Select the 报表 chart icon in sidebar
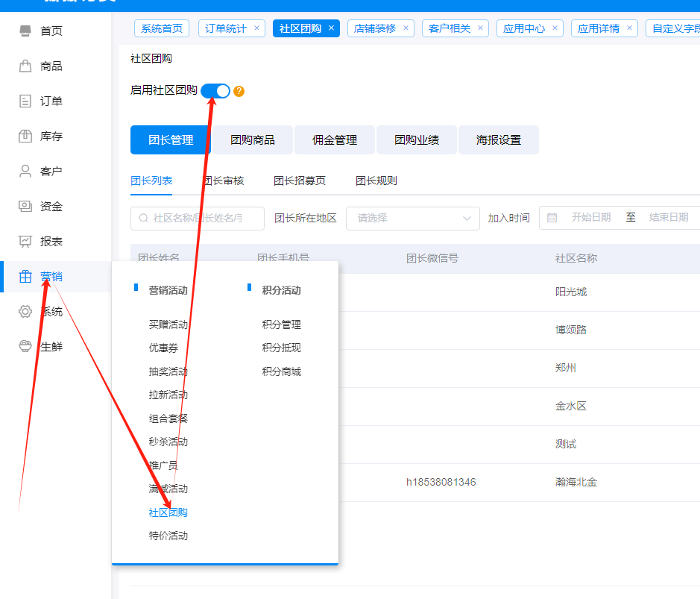700x599 pixels. pyautogui.click(x=25, y=242)
